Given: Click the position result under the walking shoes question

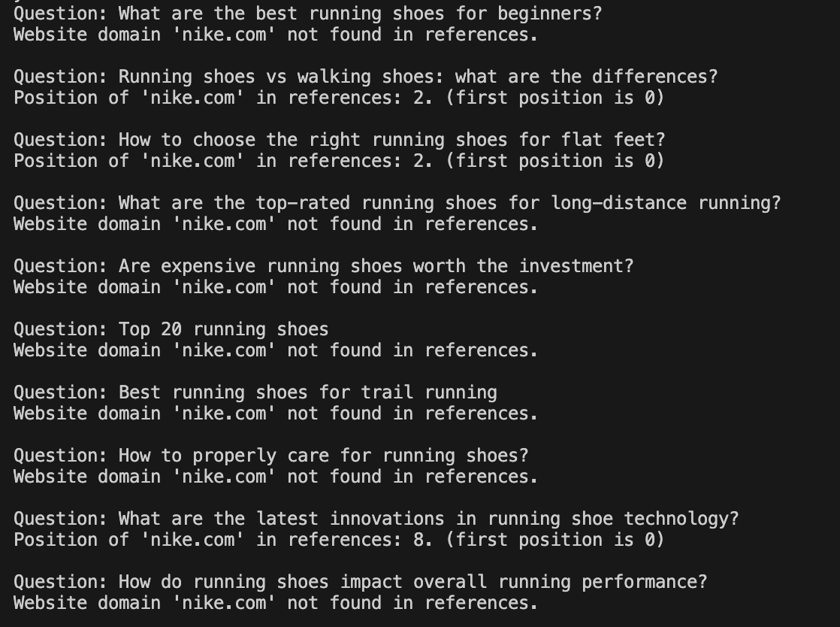Looking at the screenshot, I should coord(339,98).
